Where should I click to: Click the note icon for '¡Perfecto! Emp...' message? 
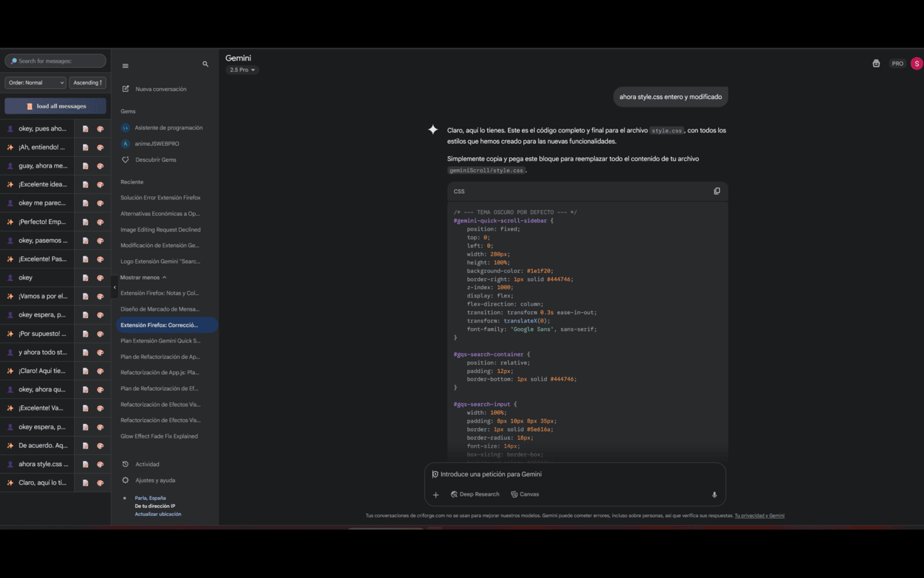[85, 222]
